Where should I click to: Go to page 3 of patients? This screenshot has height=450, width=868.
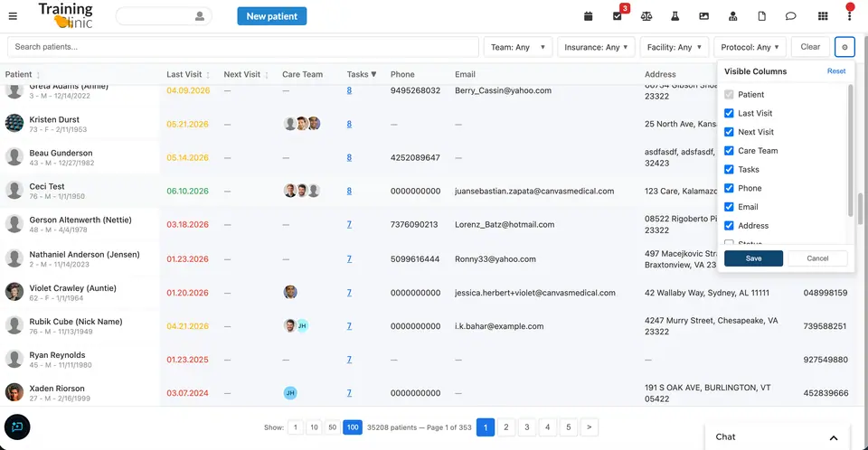point(527,427)
